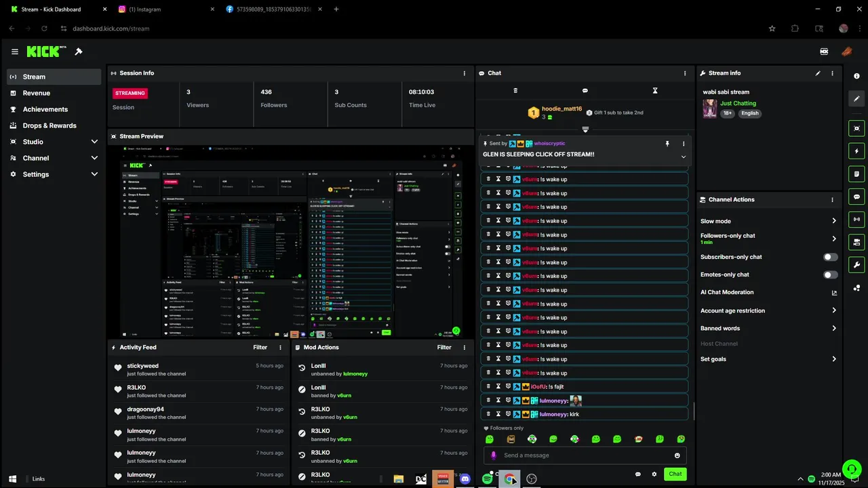Click the Stream Preview thumbnail
The image size is (868, 488).
(291, 241)
